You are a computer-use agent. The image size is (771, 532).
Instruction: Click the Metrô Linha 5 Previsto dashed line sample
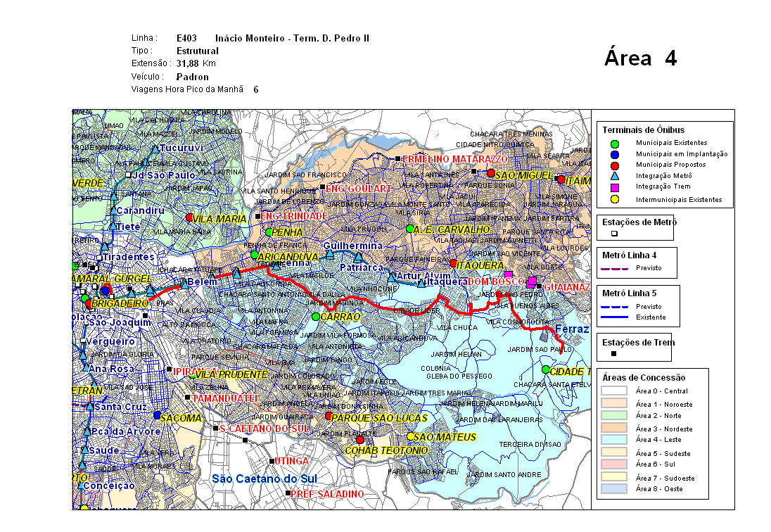click(x=615, y=307)
